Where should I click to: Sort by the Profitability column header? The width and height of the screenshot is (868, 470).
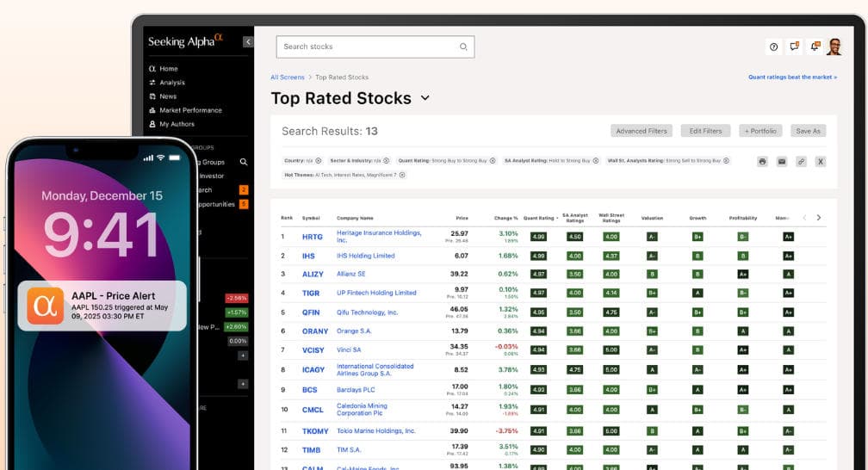(743, 218)
